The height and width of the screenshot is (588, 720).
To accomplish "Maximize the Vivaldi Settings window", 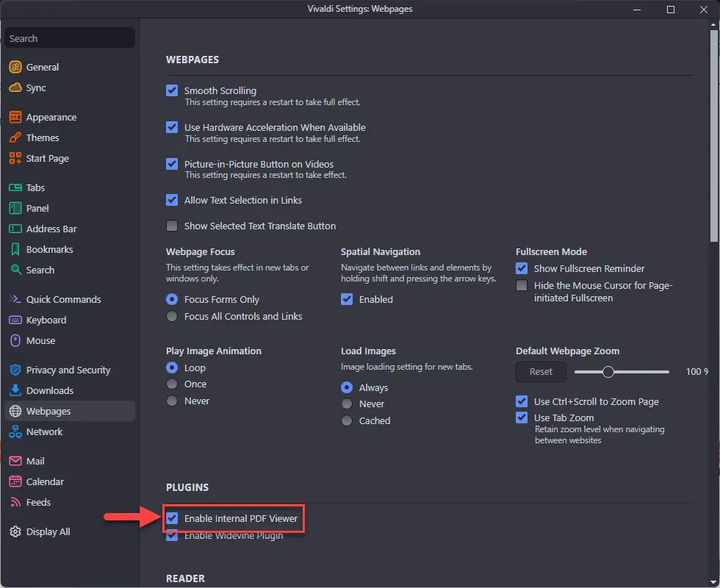I will [x=670, y=9].
